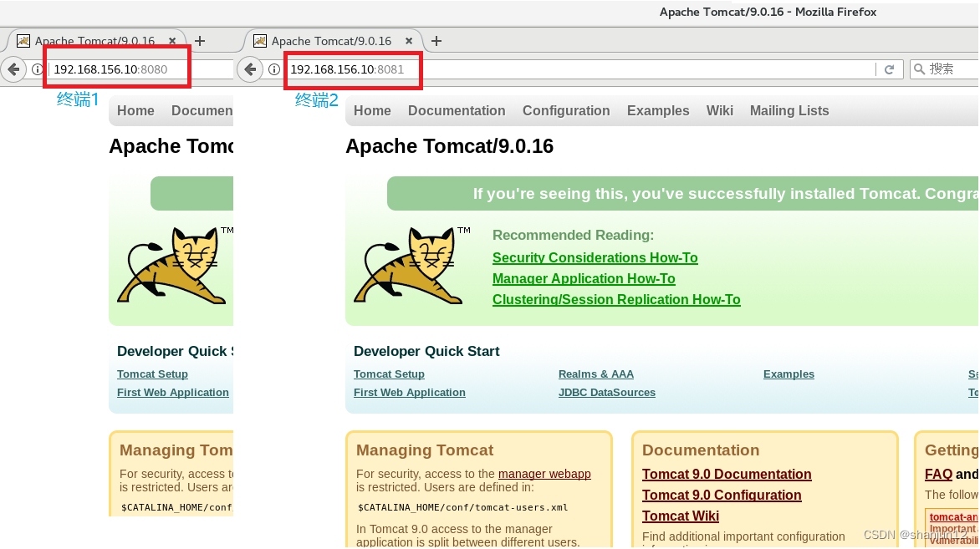Open Home in the 8081 page navigation
Screen dimensions: 980x549
tap(372, 110)
